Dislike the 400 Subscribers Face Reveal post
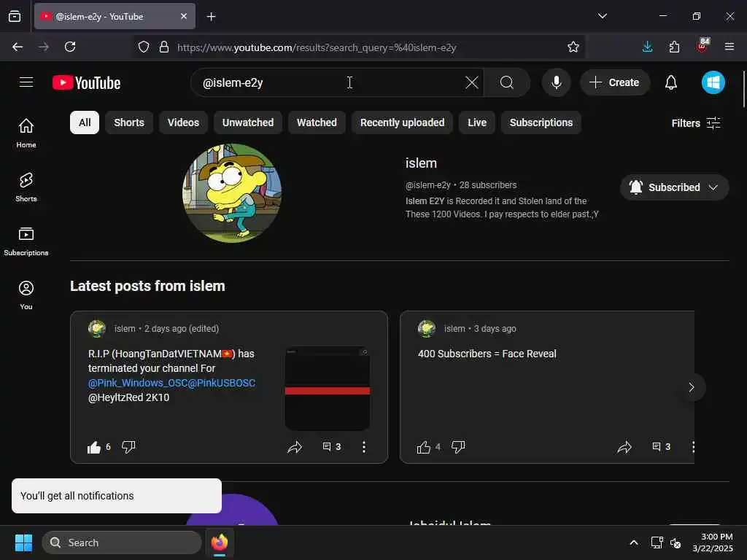 pyautogui.click(x=458, y=447)
